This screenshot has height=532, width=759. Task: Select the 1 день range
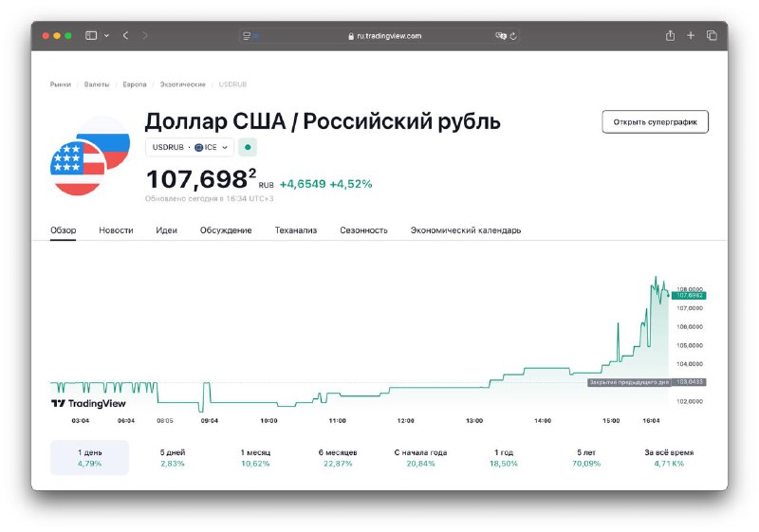tap(89, 457)
